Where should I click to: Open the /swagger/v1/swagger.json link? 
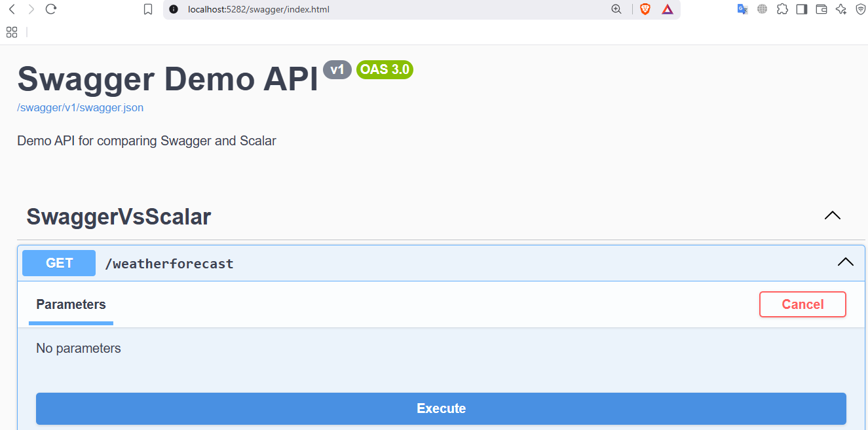tap(81, 107)
